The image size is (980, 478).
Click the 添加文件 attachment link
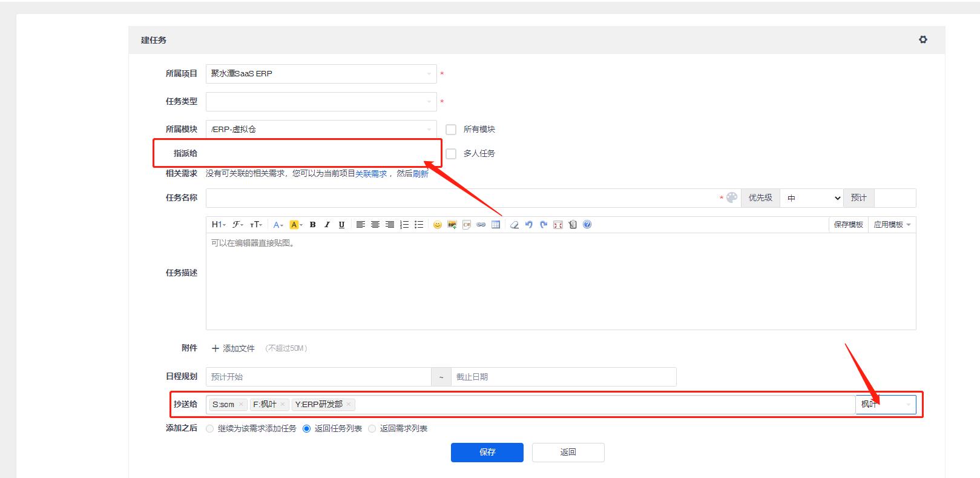click(233, 348)
